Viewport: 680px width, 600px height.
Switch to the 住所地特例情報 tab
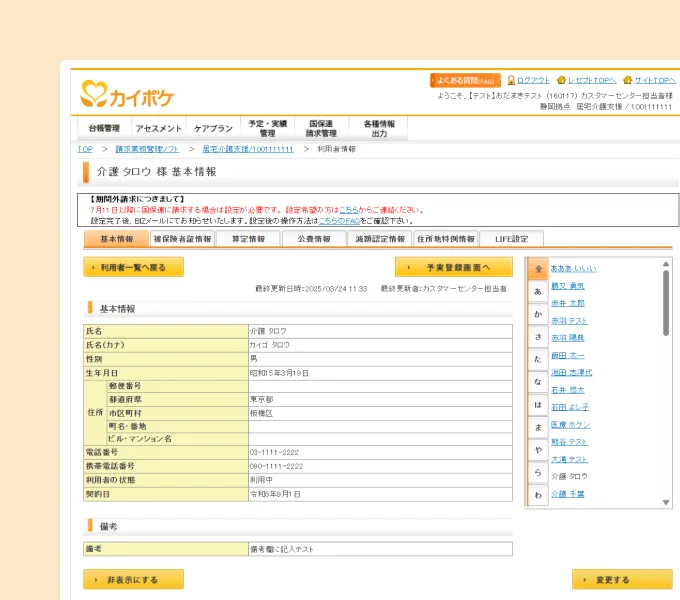point(446,239)
